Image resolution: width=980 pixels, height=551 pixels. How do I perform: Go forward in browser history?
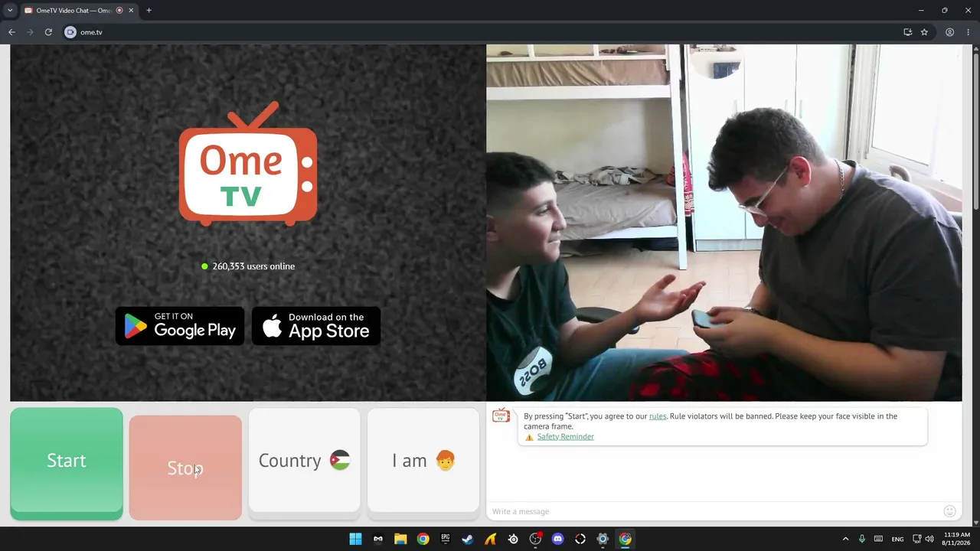coord(30,32)
